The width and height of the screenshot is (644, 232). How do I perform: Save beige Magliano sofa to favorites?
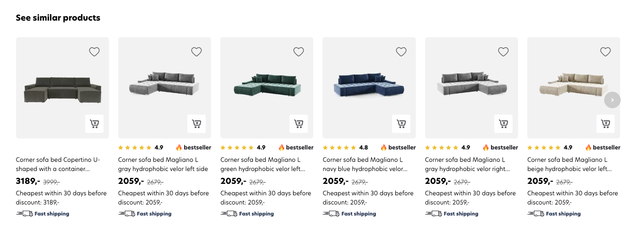click(x=606, y=52)
